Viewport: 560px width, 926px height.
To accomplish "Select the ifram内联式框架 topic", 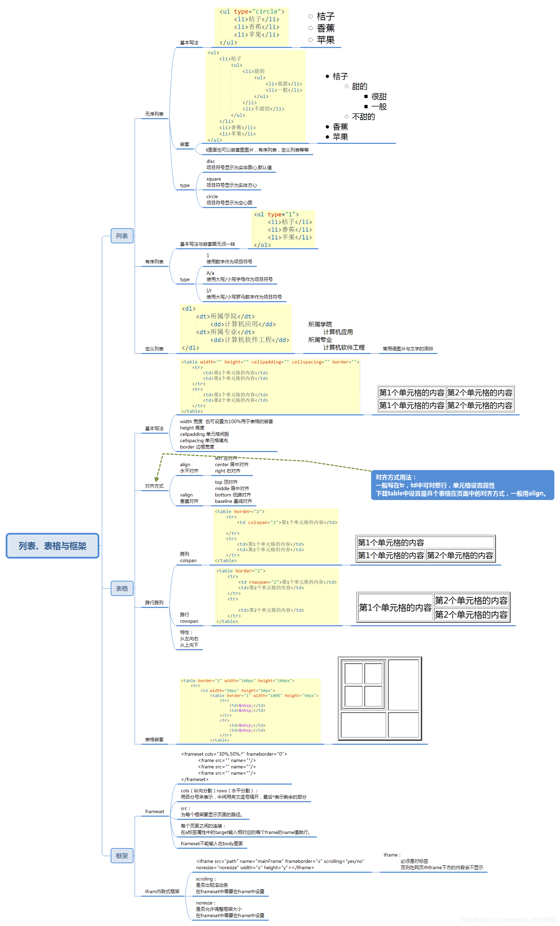I will click(162, 891).
